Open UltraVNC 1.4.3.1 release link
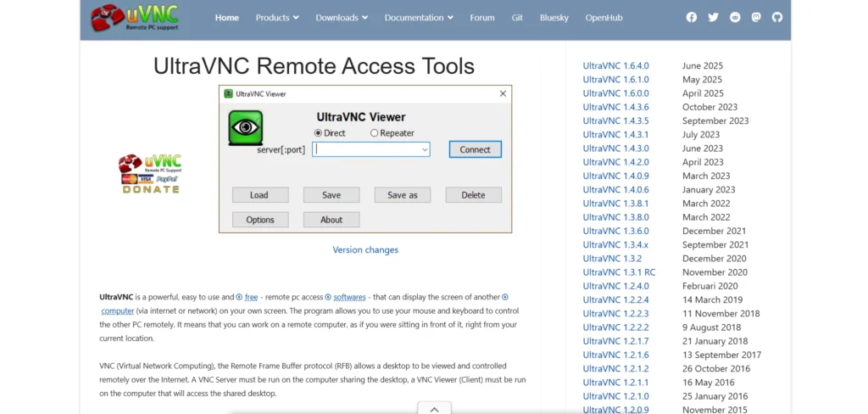This screenshot has height=414, width=868. tap(615, 135)
